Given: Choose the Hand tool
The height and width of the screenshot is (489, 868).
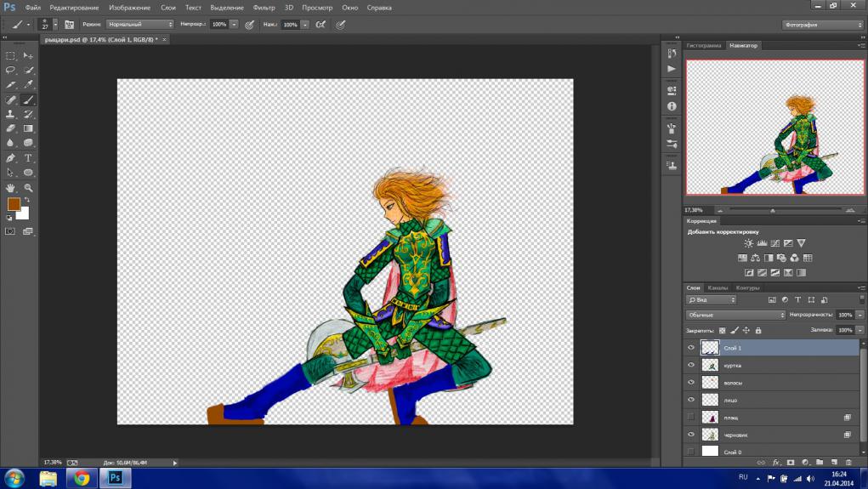Looking at the screenshot, I should pos(11,187).
